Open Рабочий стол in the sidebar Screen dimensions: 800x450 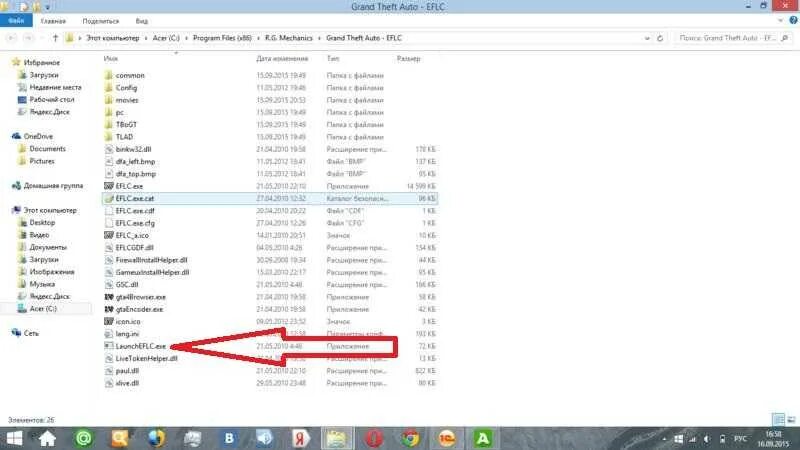coord(52,99)
